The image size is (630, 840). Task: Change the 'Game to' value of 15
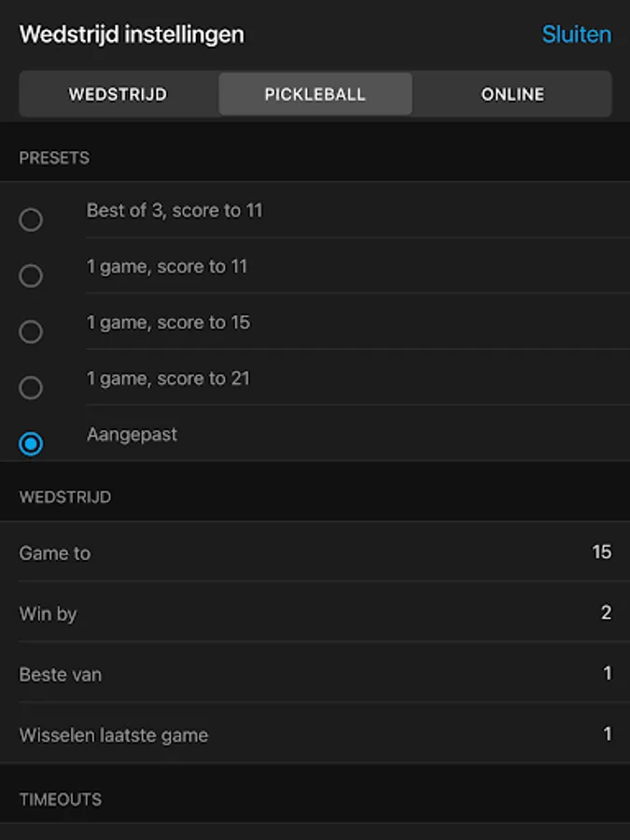[601, 553]
